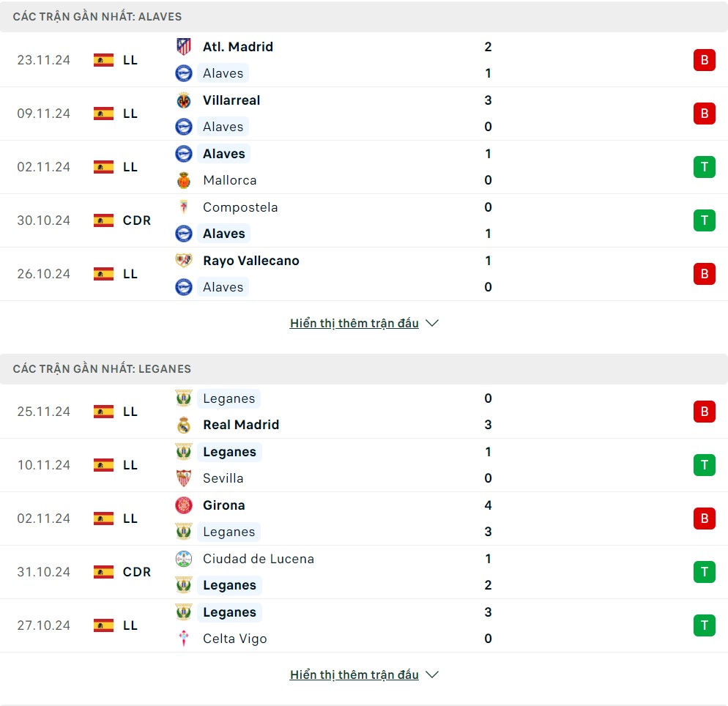Click the green T badge for Leganes–Sevilla match
This screenshot has width=728, height=706.
point(704,465)
